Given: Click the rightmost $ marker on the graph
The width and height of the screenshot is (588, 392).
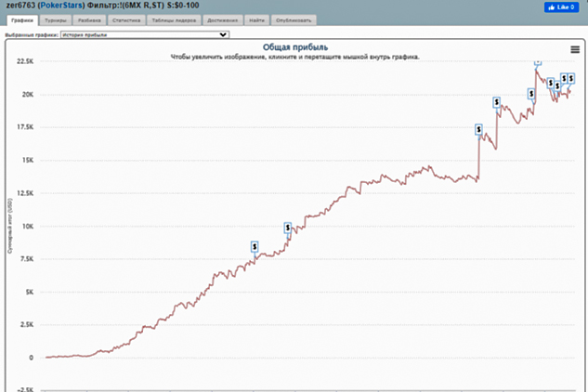Looking at the screenshot, I should click(x=570, y=79).
